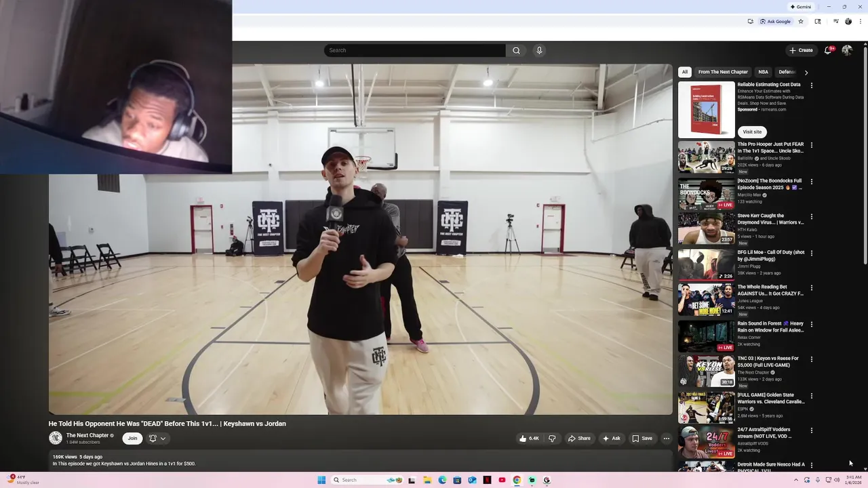Image resolution: width=868 pixels, height=488 pixels.
Task: Show hidden system tray icons
Action: pyautogui.click(x=796, y=480)
